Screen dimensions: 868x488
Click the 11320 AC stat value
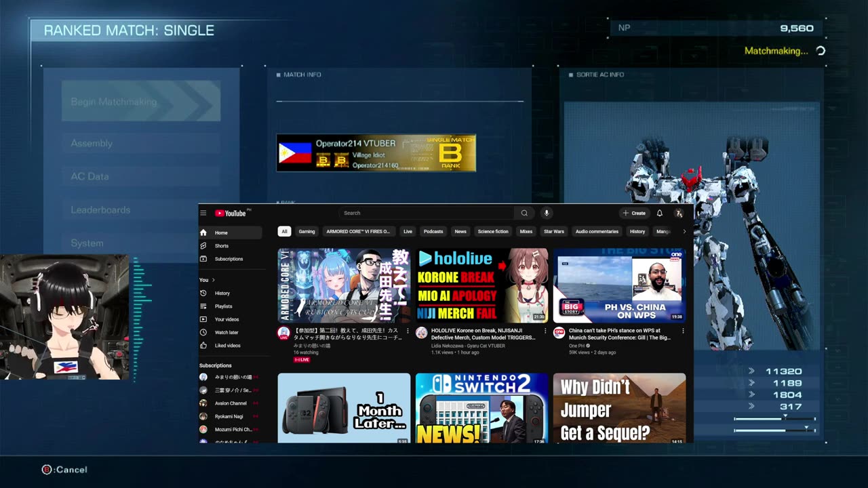783,371
